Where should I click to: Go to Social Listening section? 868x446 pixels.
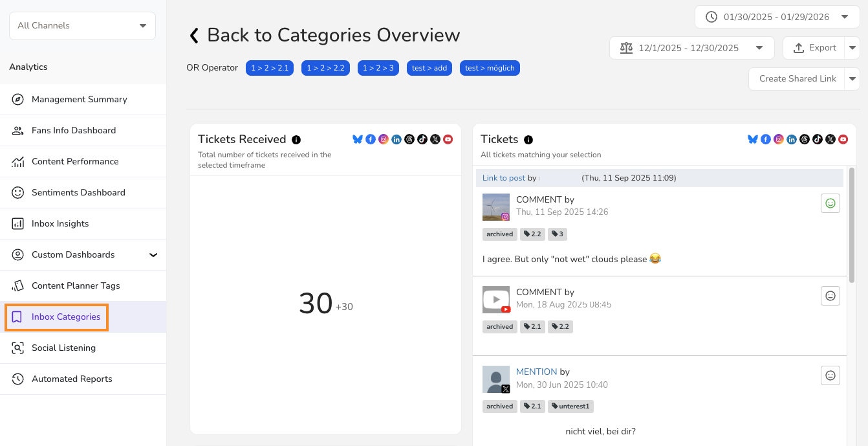(x=63, y=348)
